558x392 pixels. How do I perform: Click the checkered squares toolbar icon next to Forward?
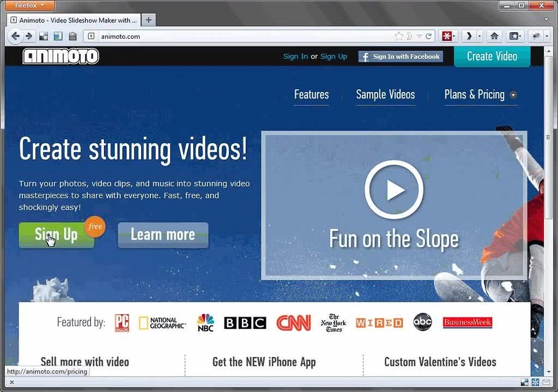pyautogui.click(x=44, y=36)
